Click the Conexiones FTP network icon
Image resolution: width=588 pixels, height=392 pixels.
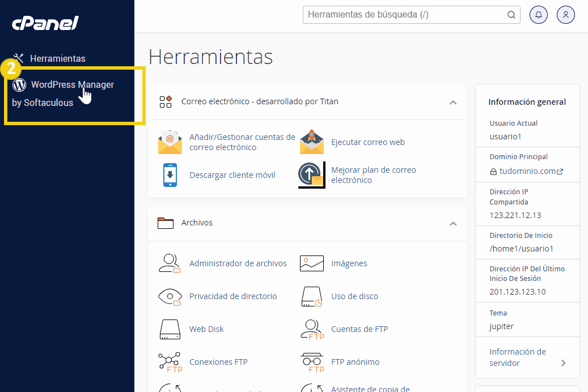pos(170,362)
